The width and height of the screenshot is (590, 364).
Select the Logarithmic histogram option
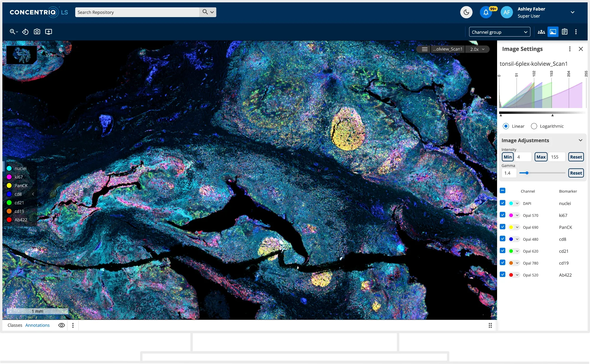pos(534,126)
